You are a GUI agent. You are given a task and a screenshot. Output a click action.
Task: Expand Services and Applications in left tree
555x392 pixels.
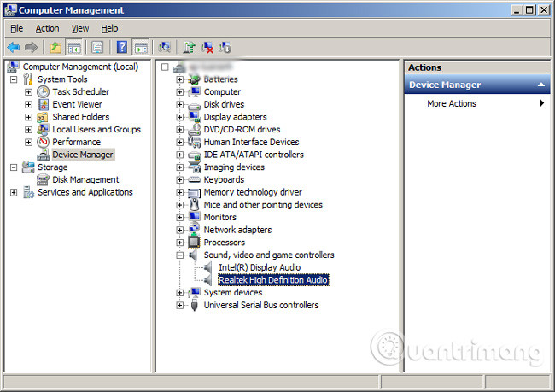pos(14,192)
